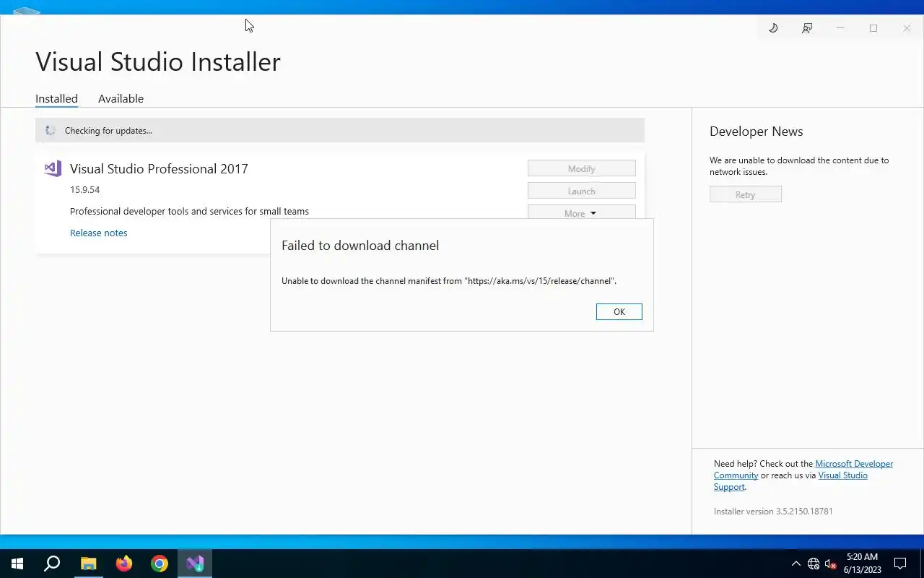924x578 pixels.
Task: Open the Windows Start menu
Action: pyautogui.click(x=17, y=564)
